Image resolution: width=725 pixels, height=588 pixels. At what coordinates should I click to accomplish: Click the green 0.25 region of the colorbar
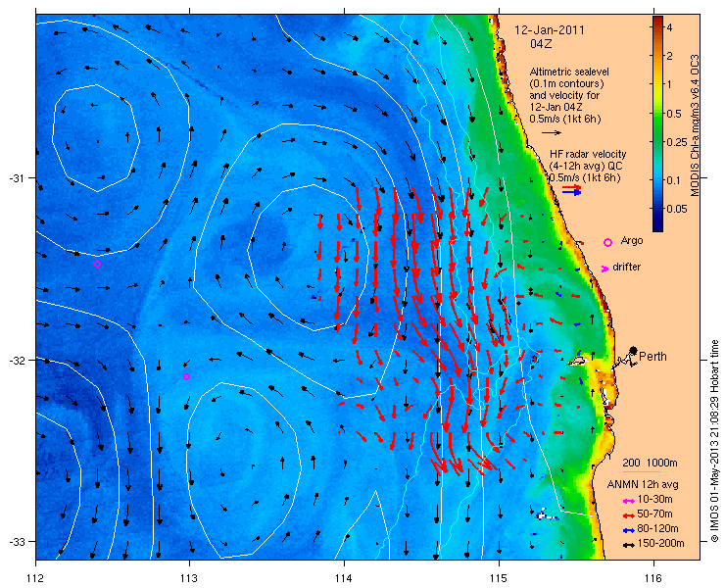coord(657,142)
